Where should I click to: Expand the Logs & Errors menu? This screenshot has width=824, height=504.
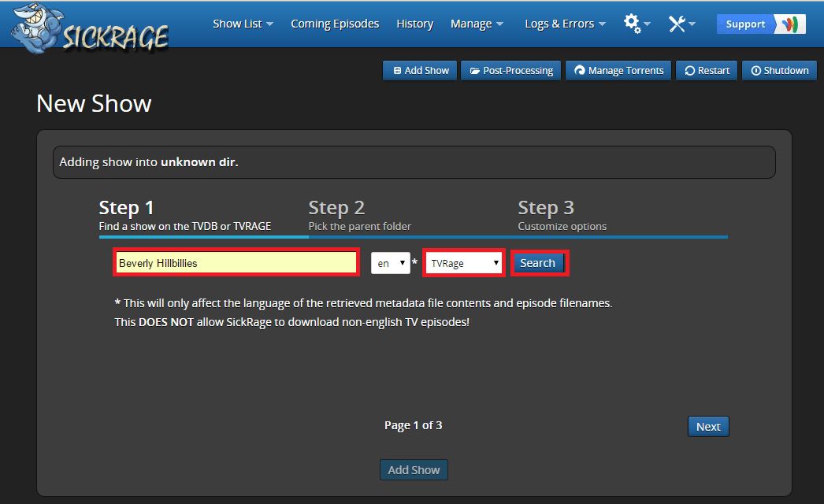(x=565, y=24)
